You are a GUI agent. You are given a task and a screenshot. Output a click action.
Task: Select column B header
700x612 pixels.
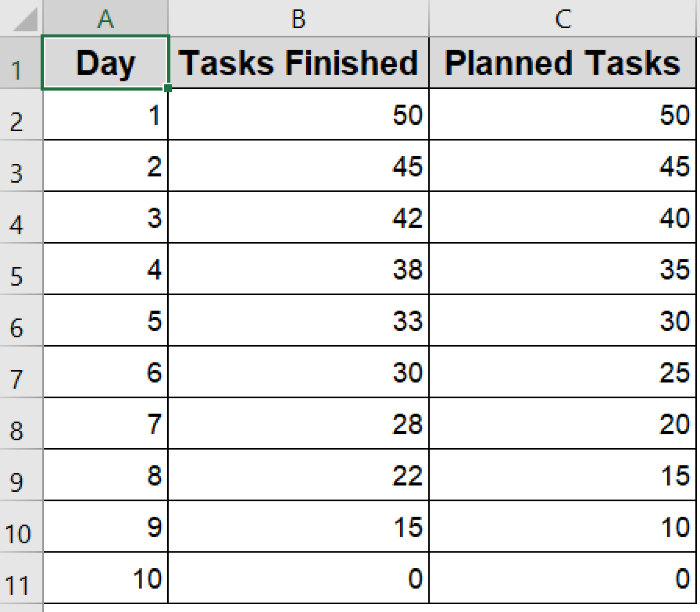tap(299, 18)
